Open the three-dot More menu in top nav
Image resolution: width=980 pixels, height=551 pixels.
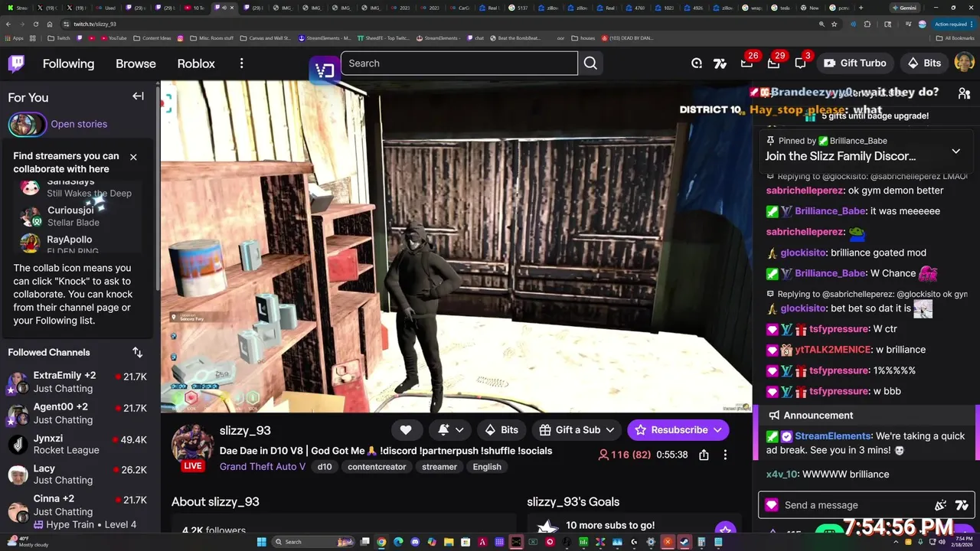point(241,64)
